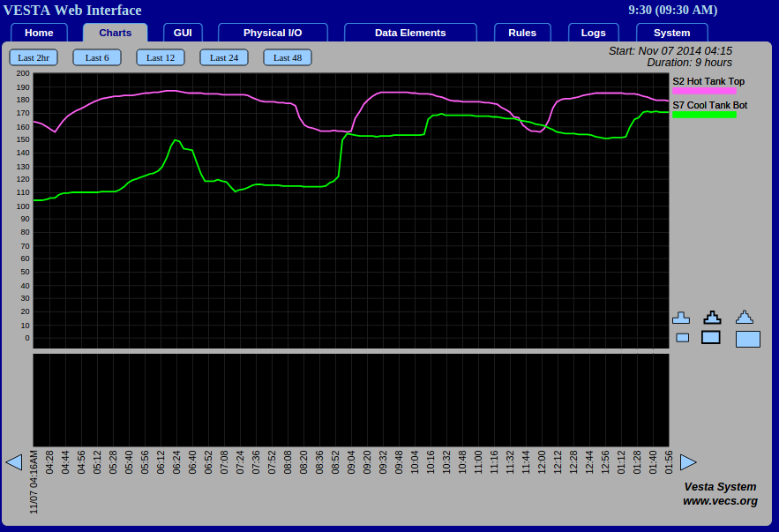Open the Data Elements tab
The image size is (779, 532).
click(x=410, y=33)
